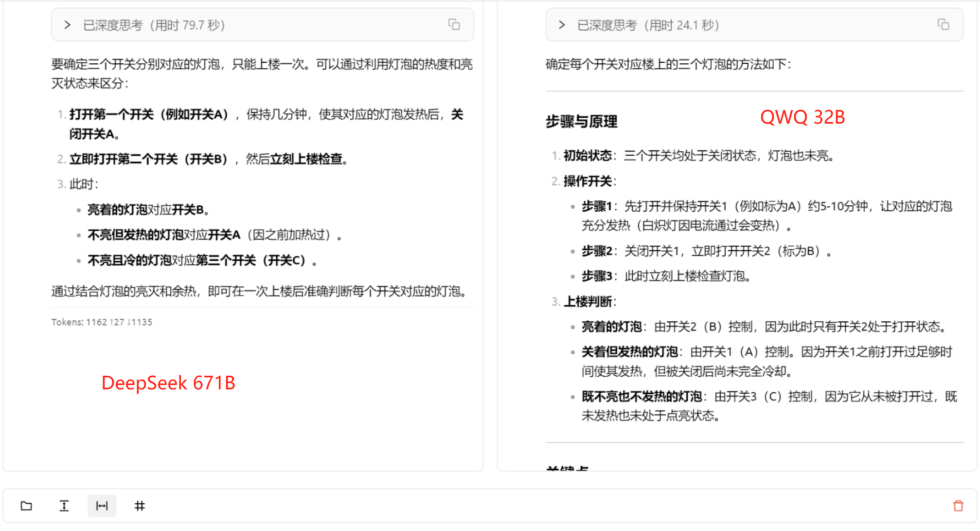Screen dimensions: 980x531
Task: Open the folder icon in the bottom toolbar
Action: (27, 506)
